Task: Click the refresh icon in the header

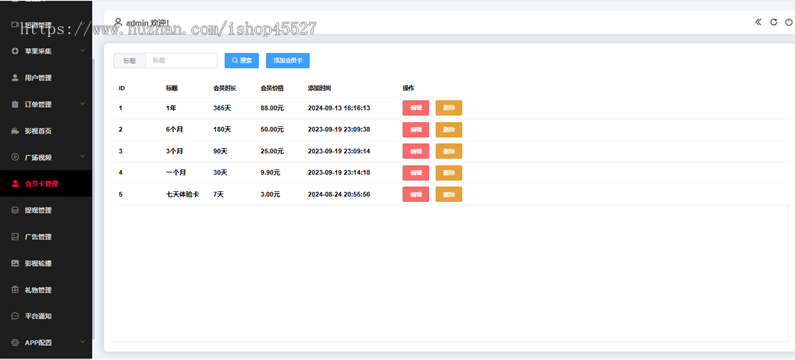Action: pos(773,22)
